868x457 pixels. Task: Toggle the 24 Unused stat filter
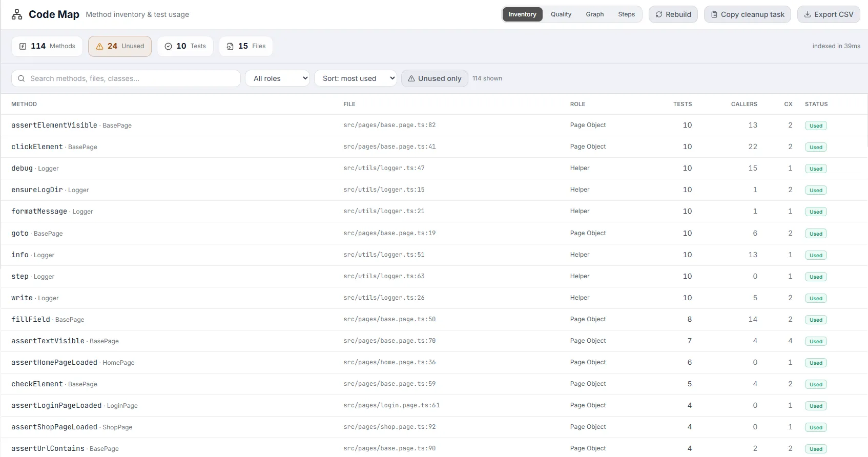click(120, 46)
